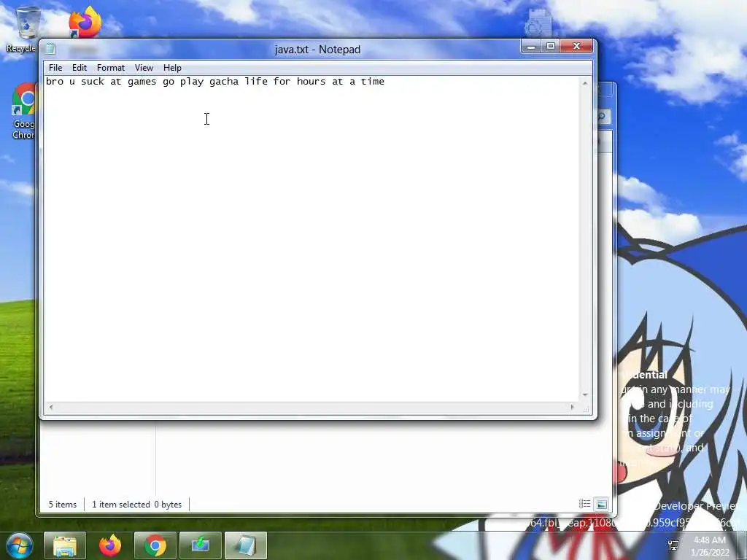Launch Google Chrome from the taskbar
Viewport: 747px width, 560px height.
[x=155, y=545]
